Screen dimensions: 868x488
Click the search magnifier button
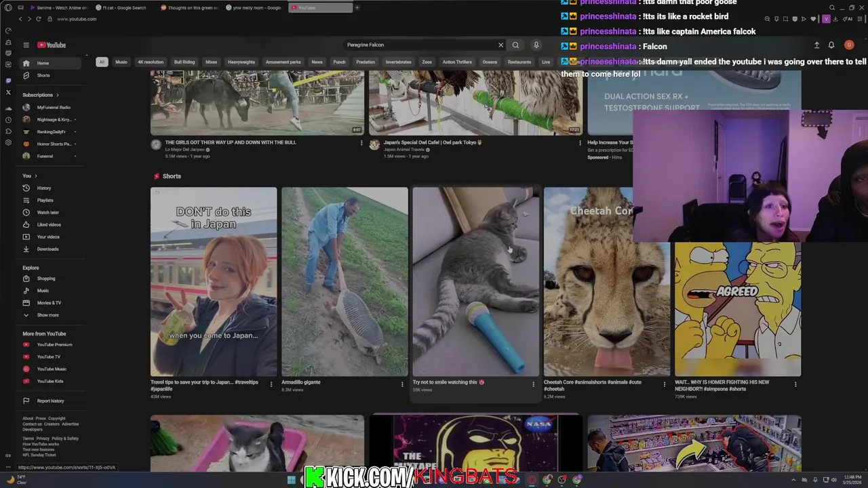tap(515, 45)
